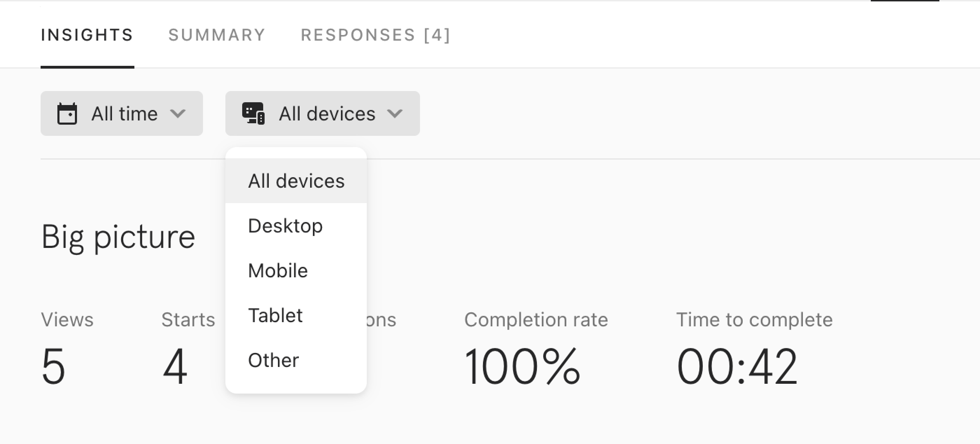Choose Desktop from the device list
The width and height of the screenshot is (980, 444).
(296, 226)
